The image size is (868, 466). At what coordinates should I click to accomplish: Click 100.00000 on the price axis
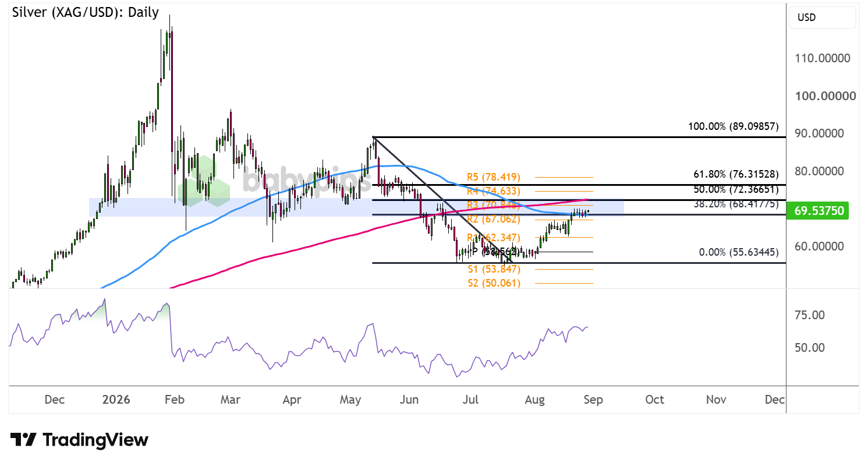pos(824,96)
